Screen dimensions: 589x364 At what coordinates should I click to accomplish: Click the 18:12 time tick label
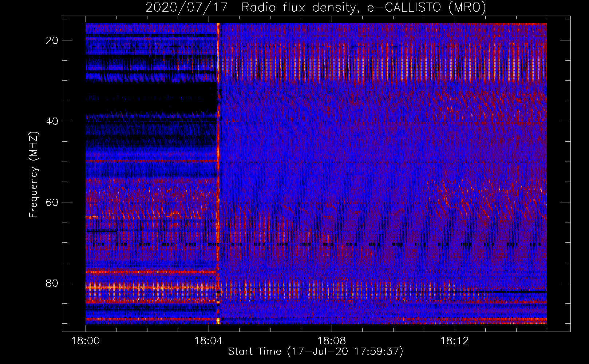[455, 341]
